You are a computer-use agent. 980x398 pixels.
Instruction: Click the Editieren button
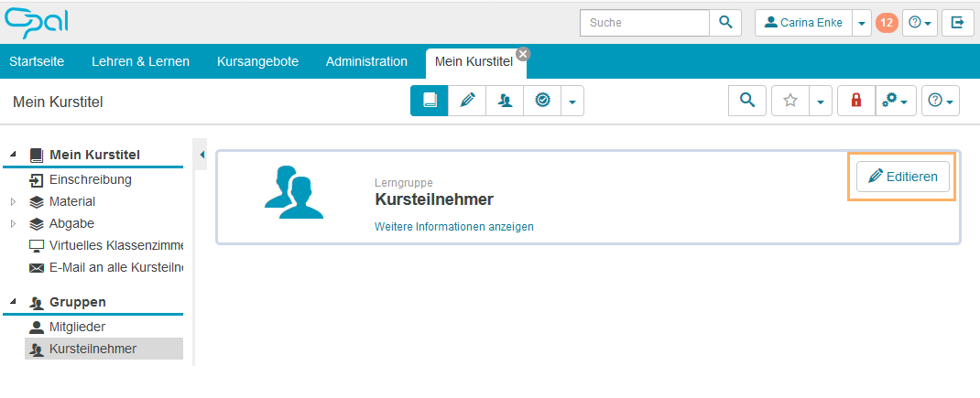point(902,177)
